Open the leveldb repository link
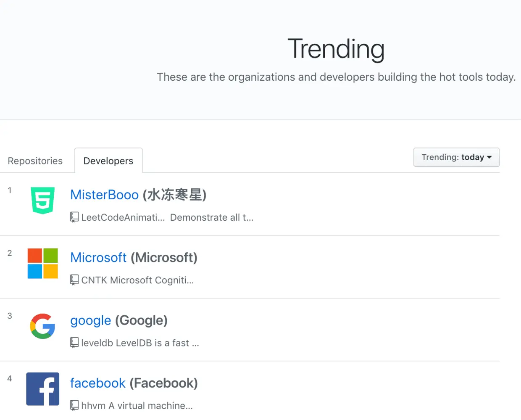 97,343
